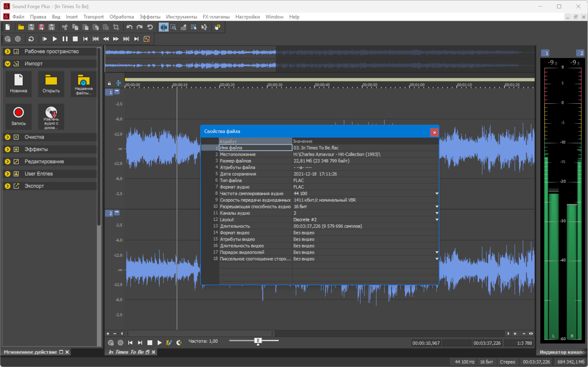Open the FX-плагины menu

click(x=216, y=17)
